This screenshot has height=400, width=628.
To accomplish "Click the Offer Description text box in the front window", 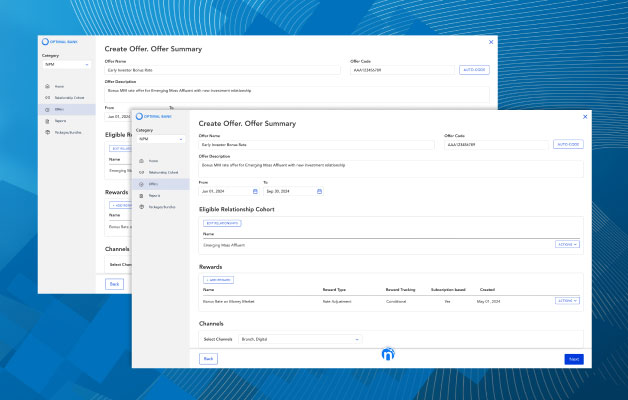I will (x=390, y=167).
